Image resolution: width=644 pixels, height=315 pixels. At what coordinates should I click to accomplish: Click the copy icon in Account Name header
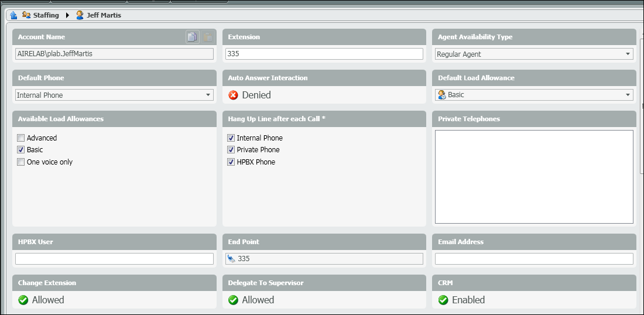[192, 37]
